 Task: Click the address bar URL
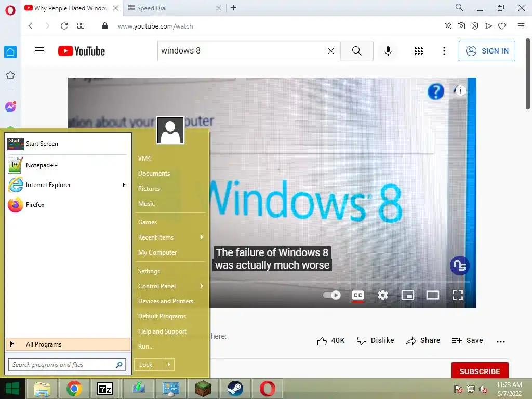[x=155, y=26]
